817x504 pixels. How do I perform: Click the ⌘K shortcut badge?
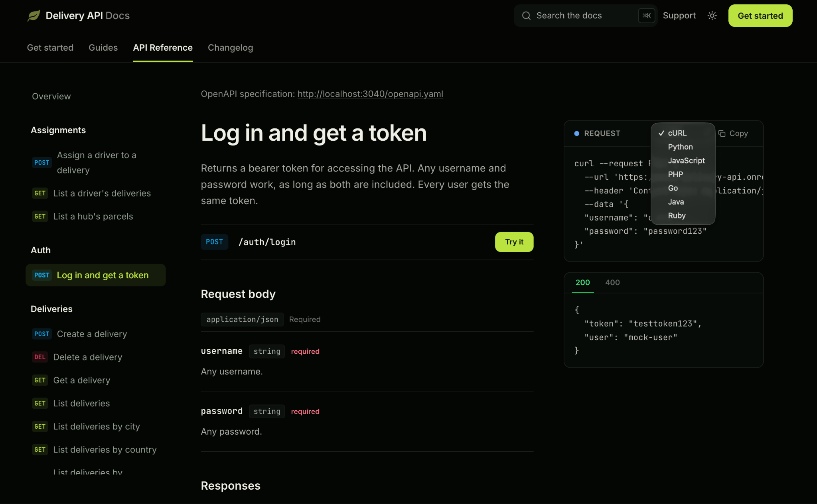pyautogui.click(x=647, y=16)
